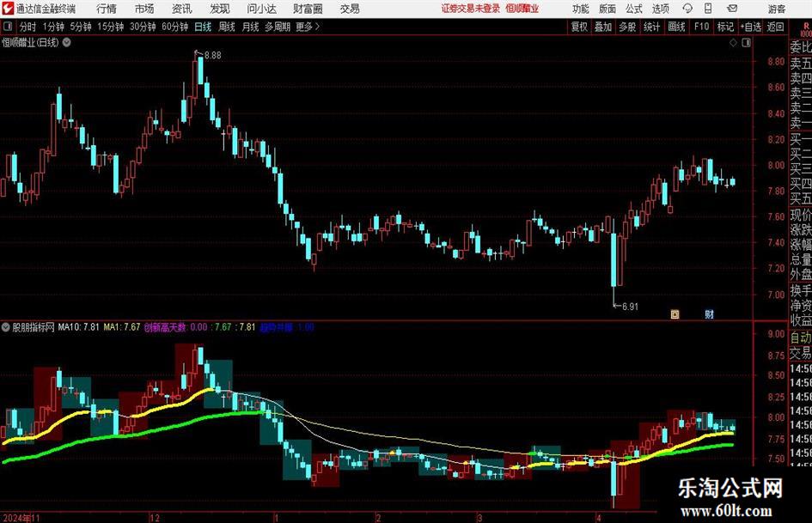Switch to the 30分钟 period tab
The width and height of the screenshot is (812, 523).
[x=143, y=27]
